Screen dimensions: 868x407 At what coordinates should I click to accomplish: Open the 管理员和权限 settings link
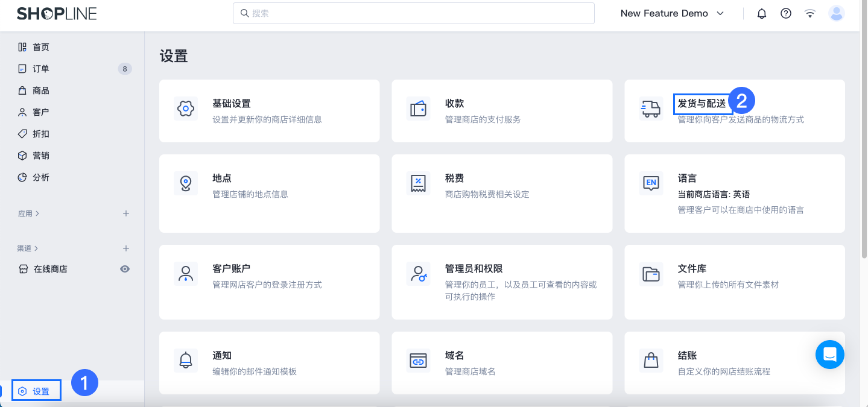(474, 269)
